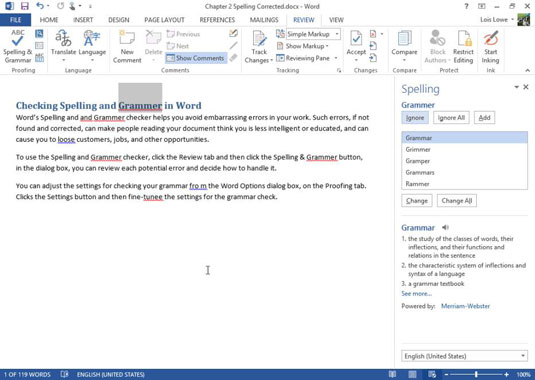Click the Track Changes icon
This screenshot has width=535, height=380.
click(x=259, y=46)
